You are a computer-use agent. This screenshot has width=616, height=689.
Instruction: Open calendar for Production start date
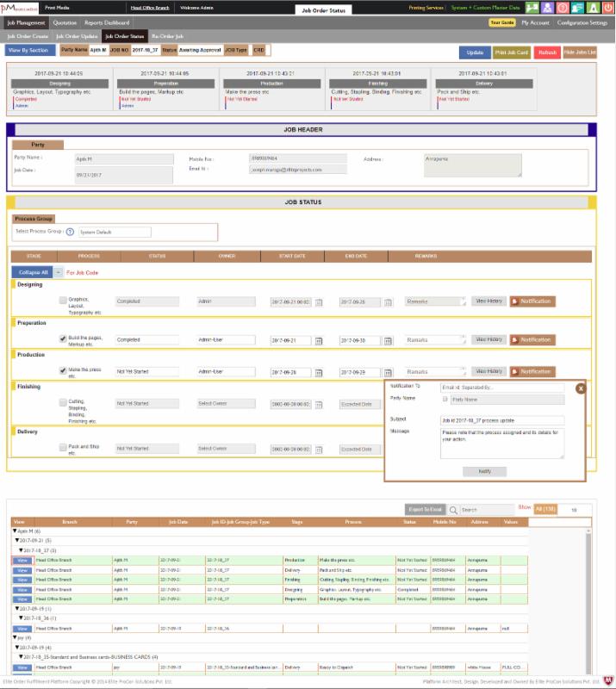pyautogui.click(x=319, y=373)
